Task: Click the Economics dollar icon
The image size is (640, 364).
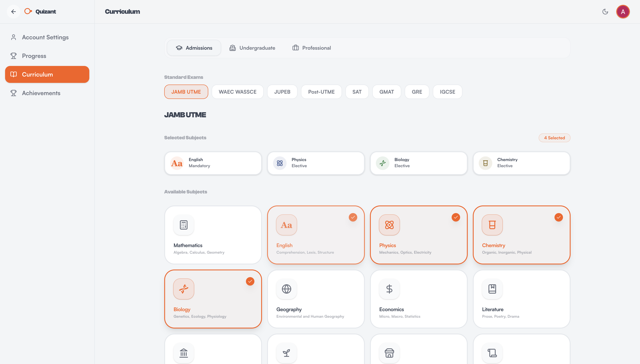Action: point(389,289)
